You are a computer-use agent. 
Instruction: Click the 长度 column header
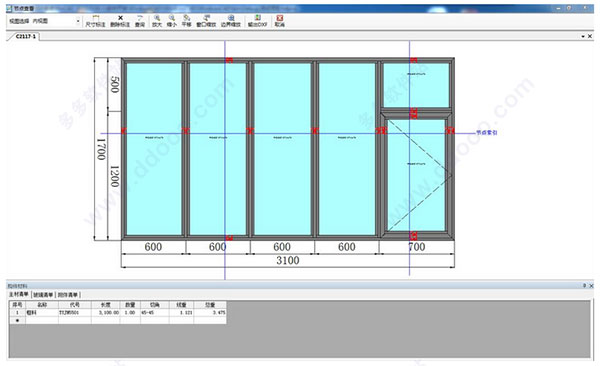(106, 305)
